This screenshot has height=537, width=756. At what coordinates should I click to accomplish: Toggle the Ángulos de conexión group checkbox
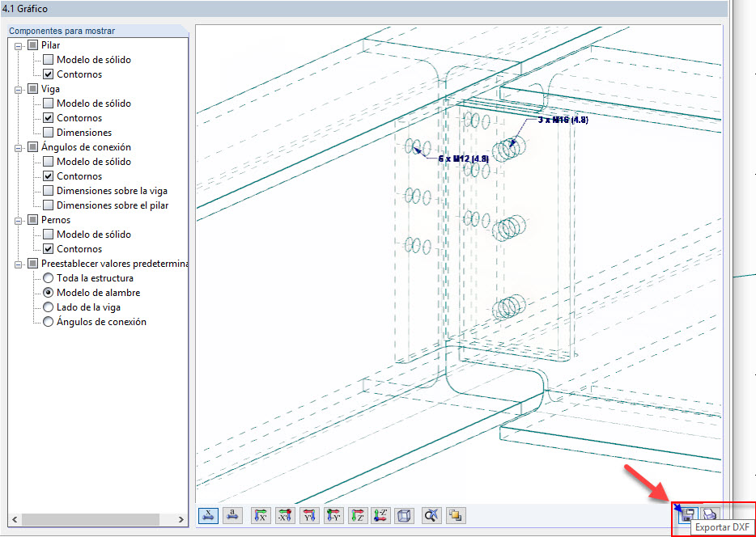(x=33, y=147)
